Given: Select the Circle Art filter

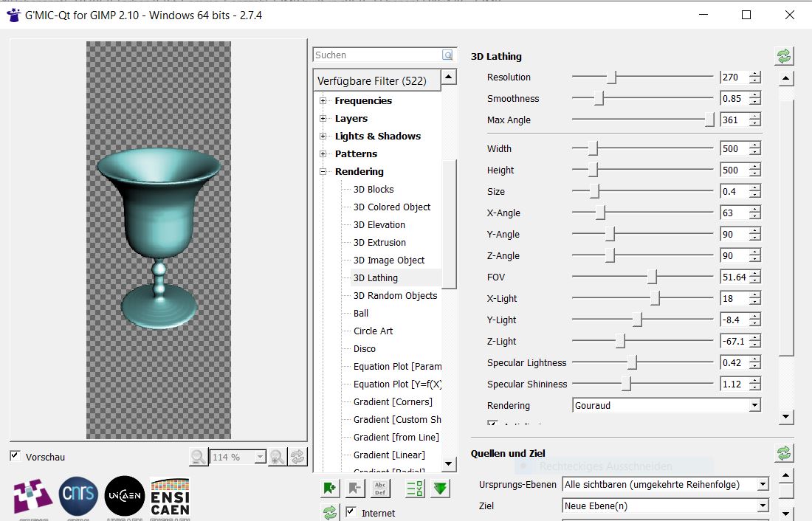Looking at the screenshot, I should click(x=373, y=331).
